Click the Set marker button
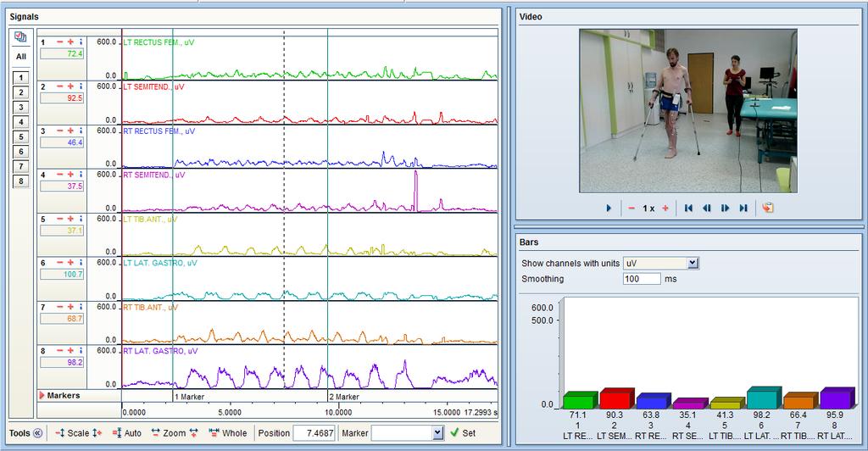Viewport: 868px width, 451px height. coord(463,433)
